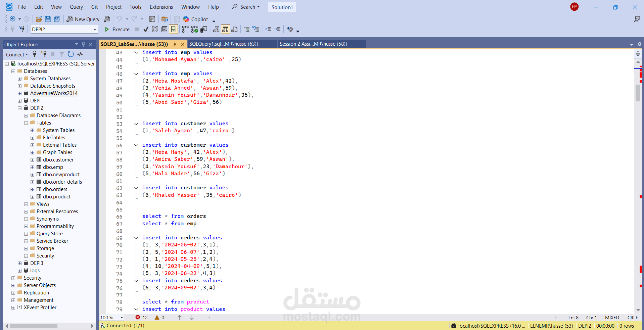Click Specify Values for Template Parameters icon
Screen dimensions: 644x330
tap(290, 29)
